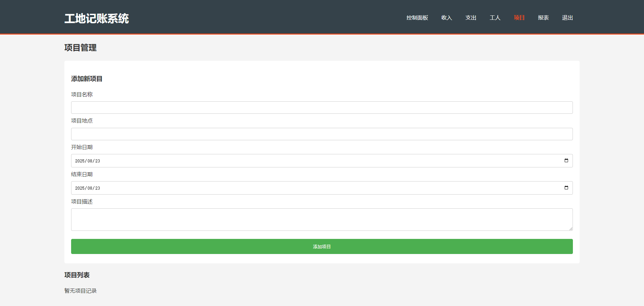The width and height of the screenshot is (644, 306).
Task: Click the 项目描述 label
Action: click(x=82, y=202)
